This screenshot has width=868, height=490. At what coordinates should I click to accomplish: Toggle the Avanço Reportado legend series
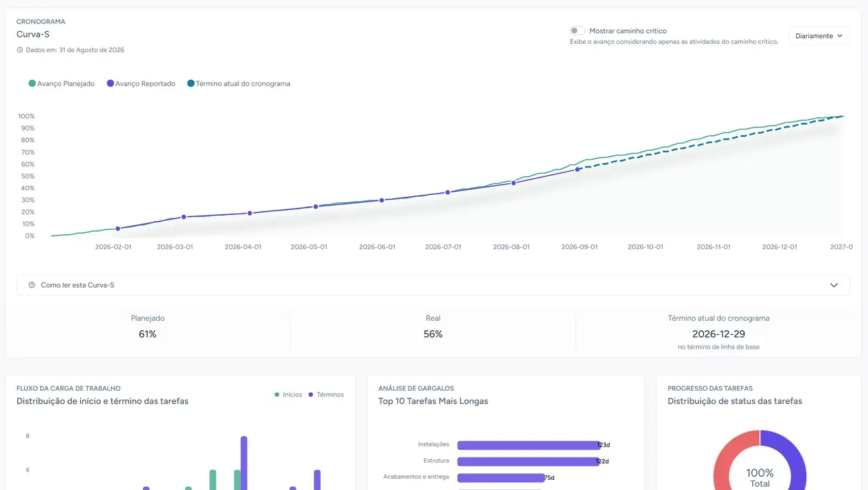point(141,83)
